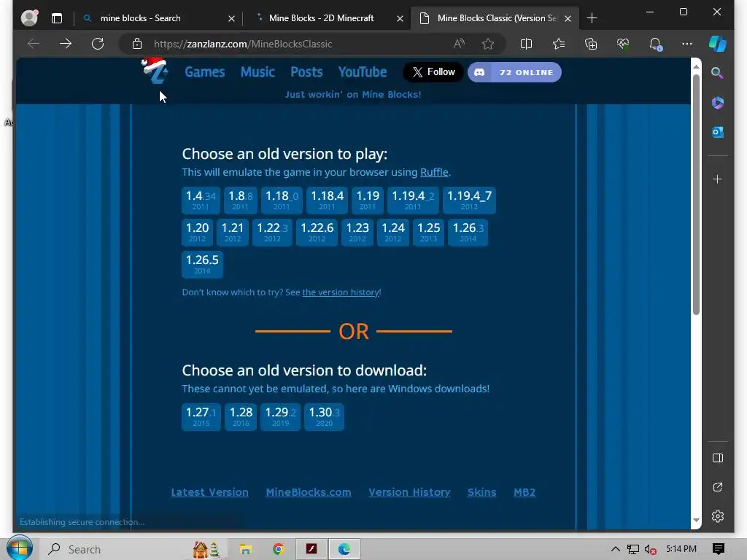Open Games navigation menu
Viewport: 747px width, 560px height.
pos(204,72)
